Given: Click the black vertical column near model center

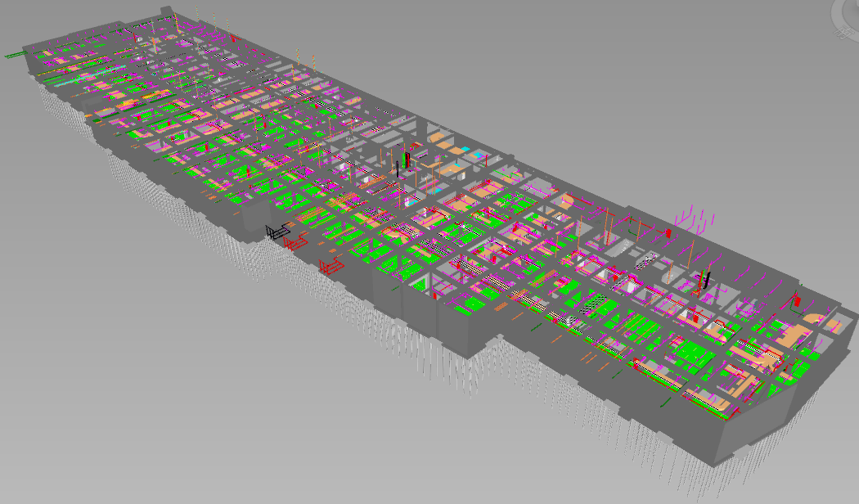Looking at the screenshot, I should pyautogui.click(x=398, y=166).
